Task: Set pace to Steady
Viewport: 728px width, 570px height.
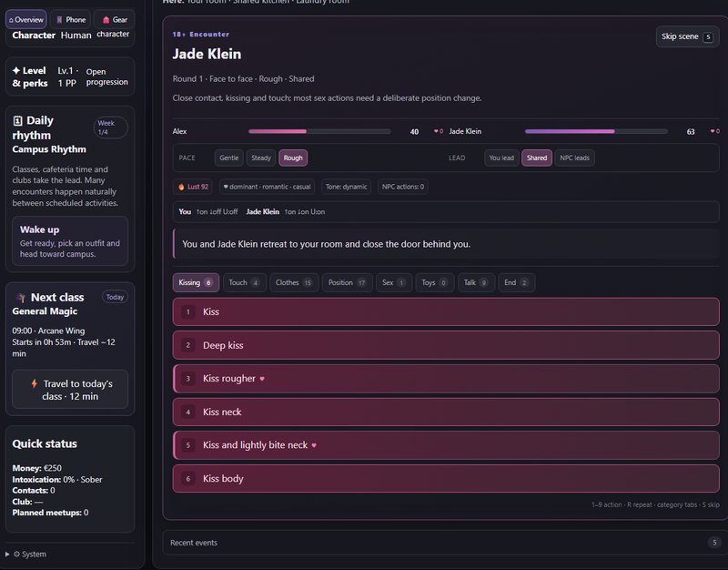Action: point(261,158)
